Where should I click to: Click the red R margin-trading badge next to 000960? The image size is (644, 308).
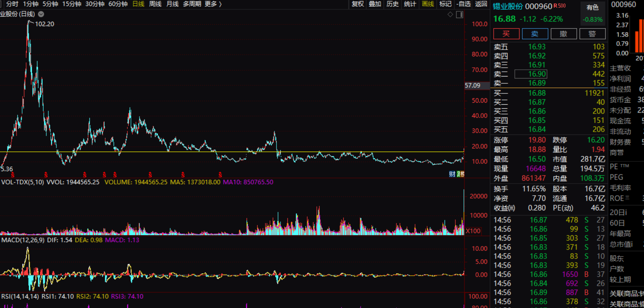555,6
